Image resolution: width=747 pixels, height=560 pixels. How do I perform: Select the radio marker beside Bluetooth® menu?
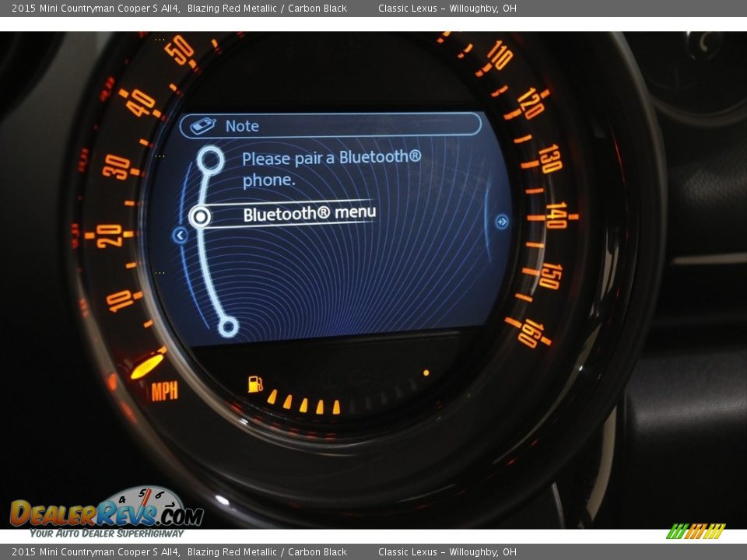[x=201, y=217]
